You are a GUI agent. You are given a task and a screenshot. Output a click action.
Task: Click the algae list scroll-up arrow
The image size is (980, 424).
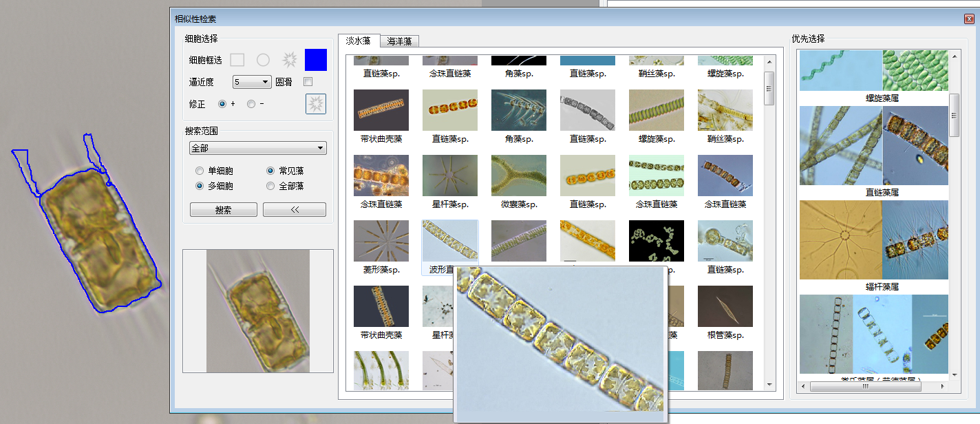pyautogui.click(x=770, y=61)
